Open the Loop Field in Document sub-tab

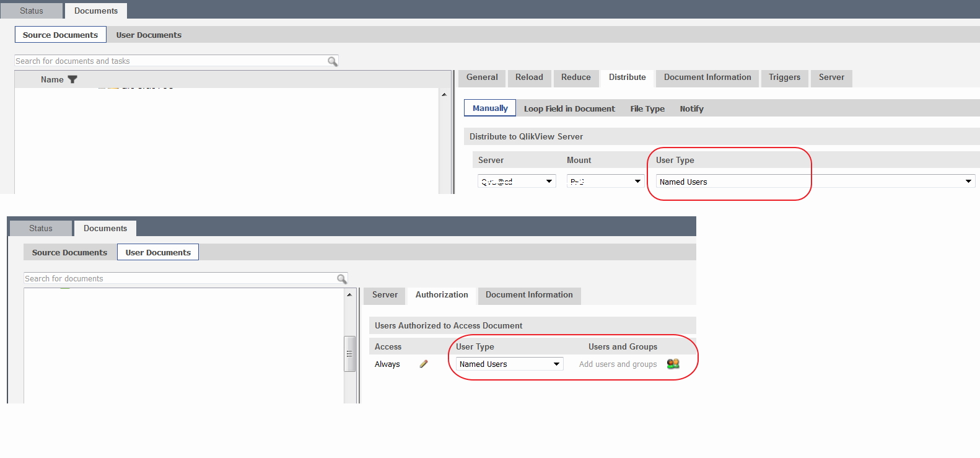click(569, 108)
